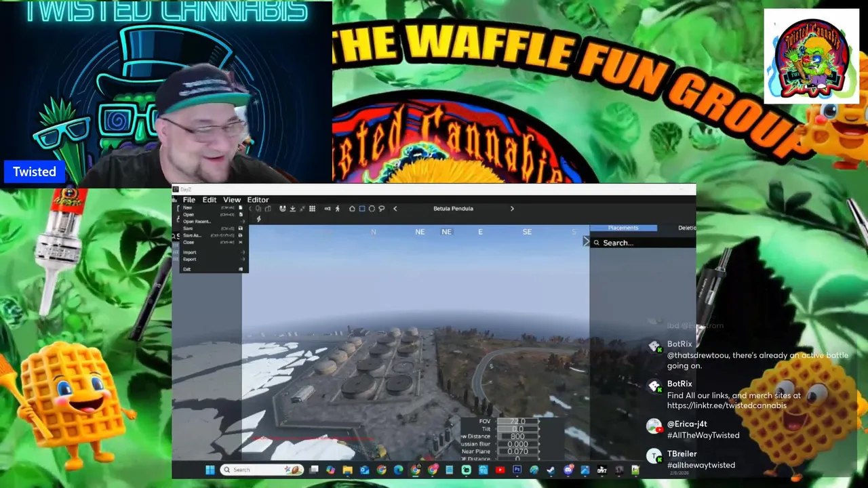Open Copilot icon in the taskbar
Screen dimensions: 868x488
[330, 470]
